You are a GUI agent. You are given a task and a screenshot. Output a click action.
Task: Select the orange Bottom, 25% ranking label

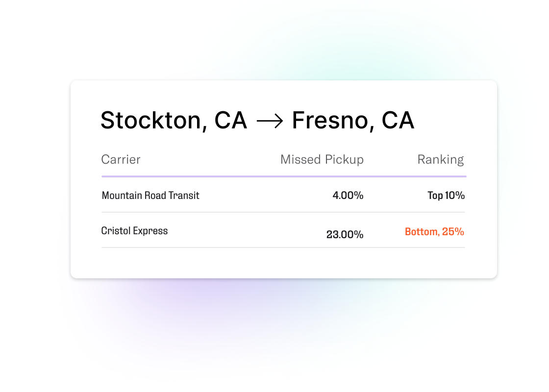pyautogui.click(x=434, y=232)
